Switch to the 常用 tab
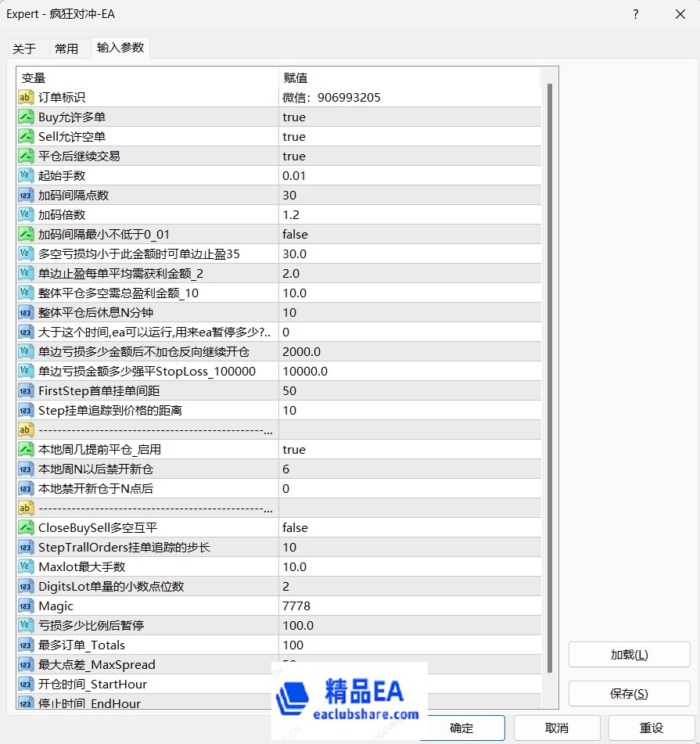 (x=66, y=49)
